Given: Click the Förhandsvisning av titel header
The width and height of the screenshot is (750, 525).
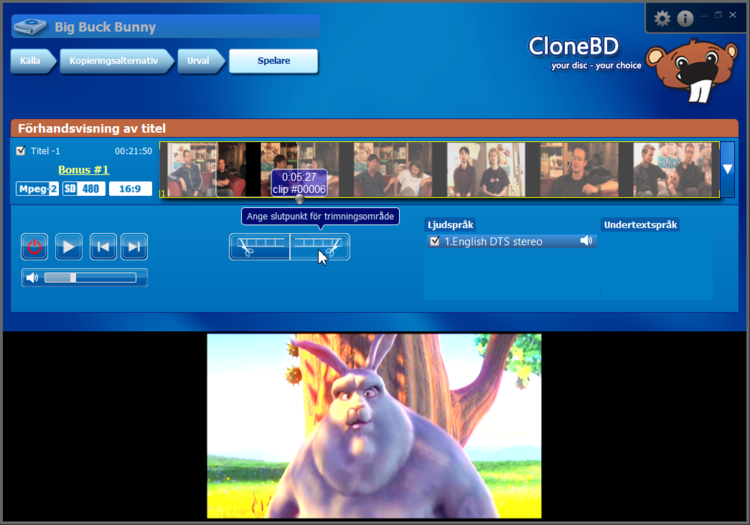Looking at the screenshot, I should tap(92, 128).
